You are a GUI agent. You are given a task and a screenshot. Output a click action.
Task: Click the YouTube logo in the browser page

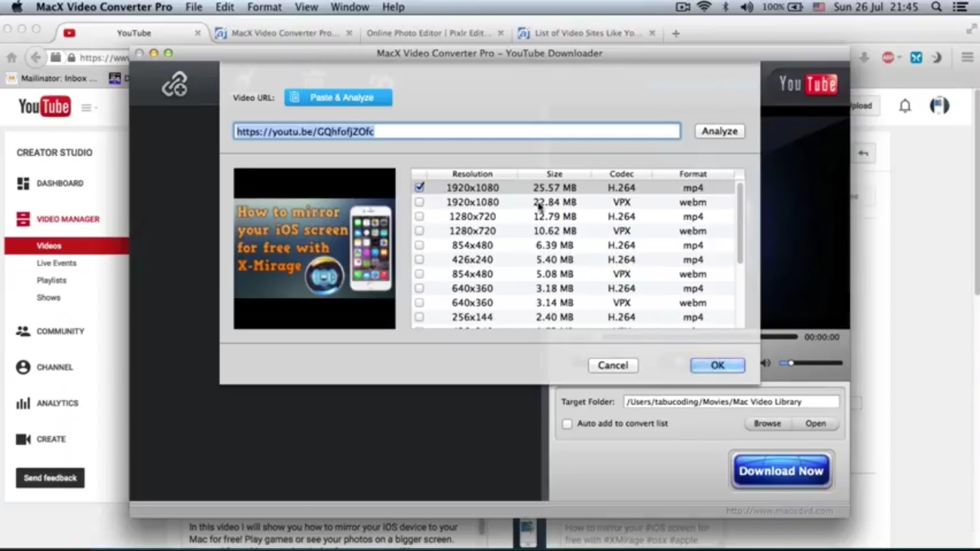[44, 107]
